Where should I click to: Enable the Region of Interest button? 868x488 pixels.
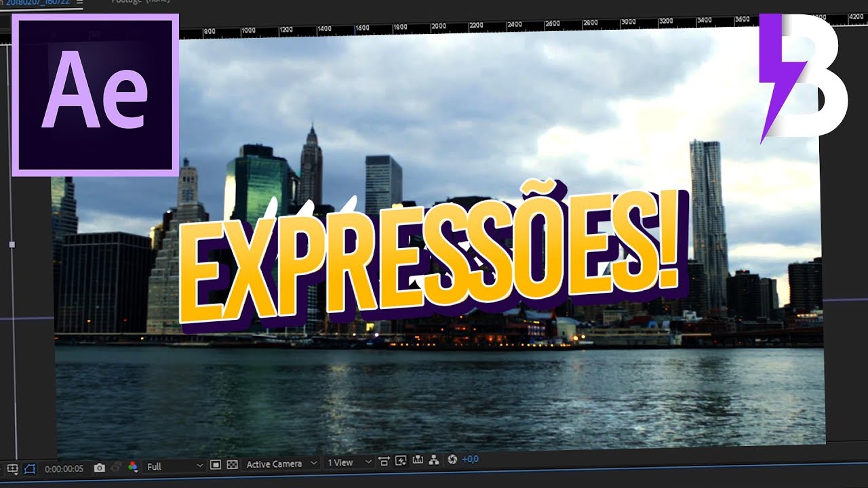pos(216,464)
